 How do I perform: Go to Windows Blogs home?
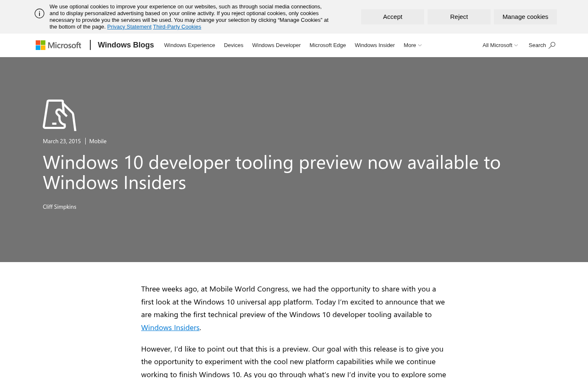coord(126,45)
